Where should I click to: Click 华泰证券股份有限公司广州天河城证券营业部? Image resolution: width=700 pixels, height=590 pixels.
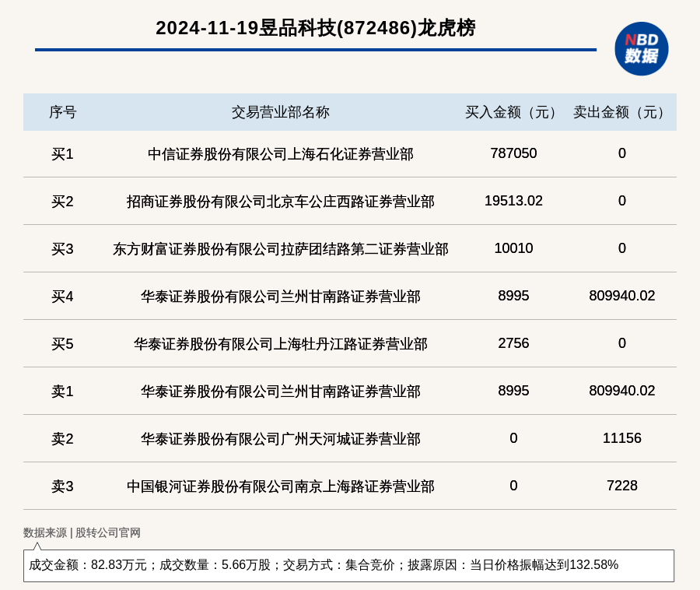[280, 439]
